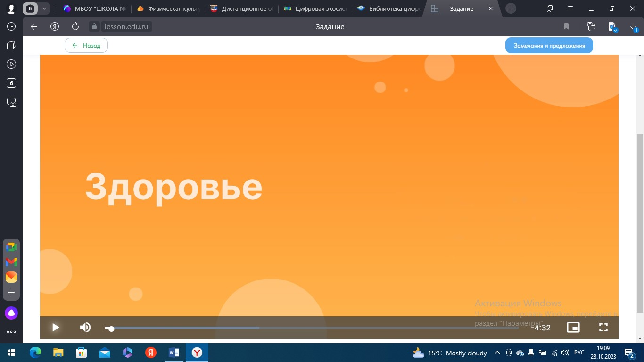Open the Windows Start menu
This screenshot has width=644, height=362.
[11, 353]
